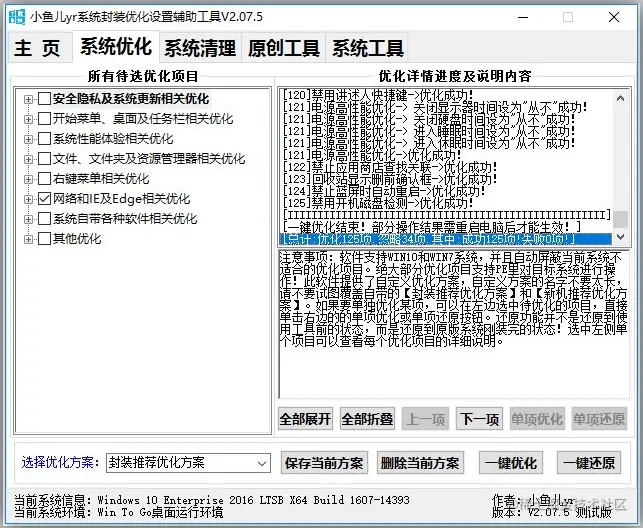This screenshot has width=643, height=528.
Task: Start 一键优化
Action: coord(511,463)
